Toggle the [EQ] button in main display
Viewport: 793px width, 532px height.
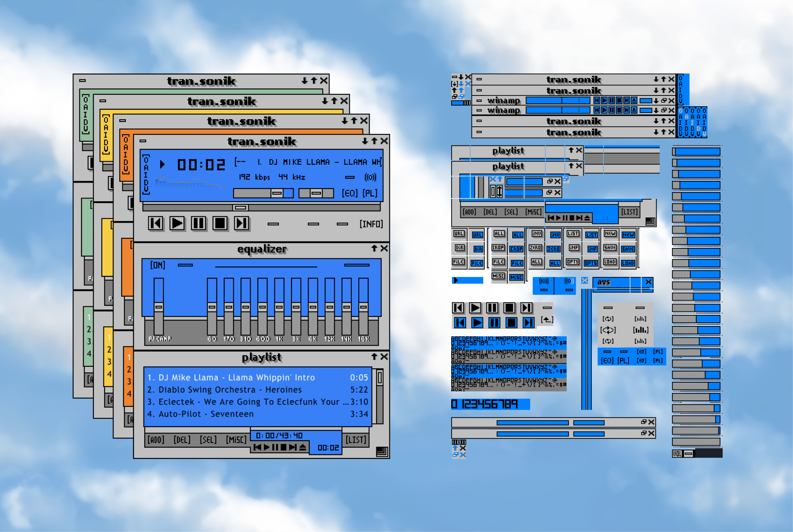click(x=350, y=193)
